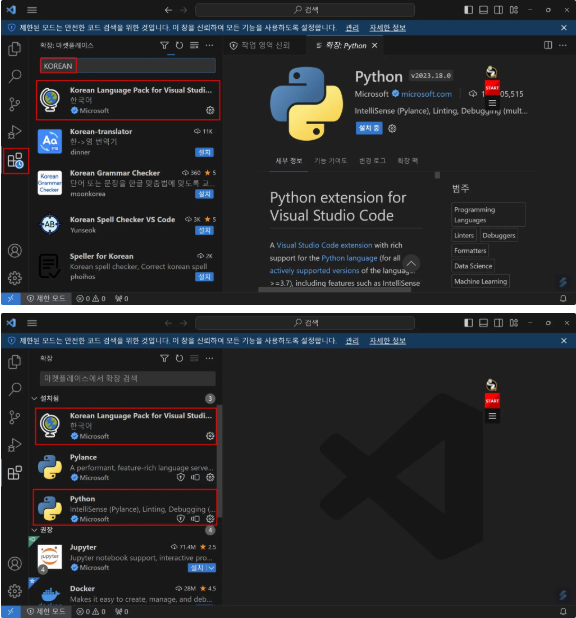Click microsoft.com publisher link
The width and height of the screenshot is (576, 618).
tap(426, 94)
